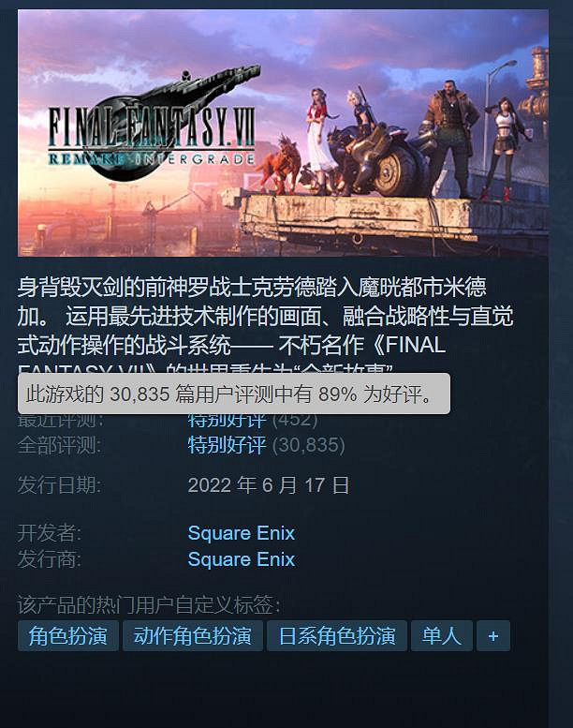The width and height of the screenshot is (573, 728).
Task: Click the (452) recent review count
Action: tap(295, 420)
